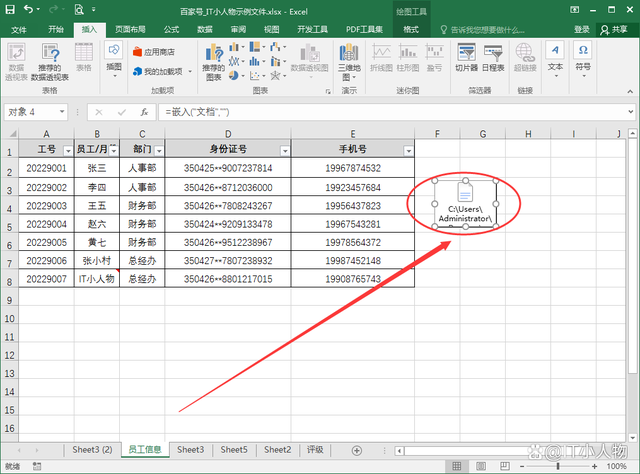
Task: Open the Select All corner of the grid
Action: point(10,134)
